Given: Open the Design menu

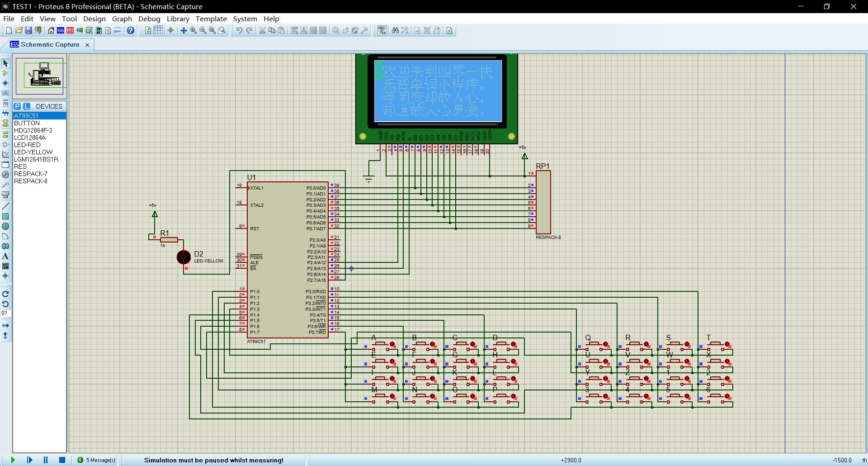Looking at the screenshot, I should pyautogui.click(x=94, y=19).
